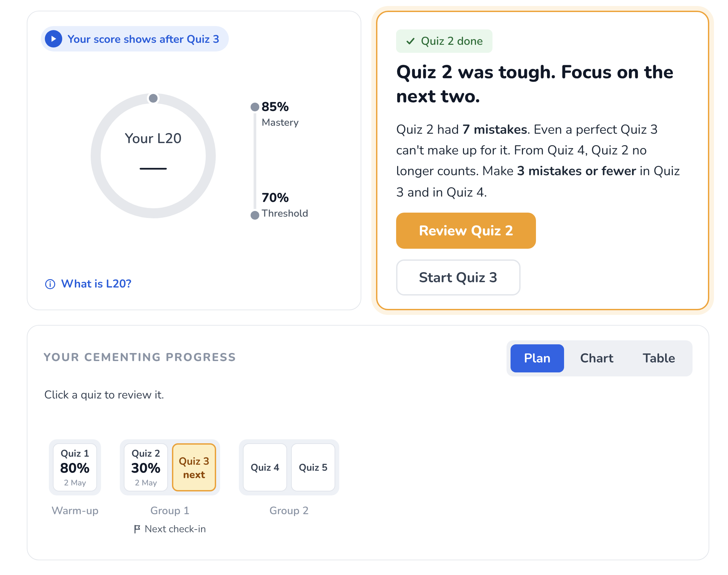Select the Quiz 5 tile
The image size is (728, 575).
[313, 467]
